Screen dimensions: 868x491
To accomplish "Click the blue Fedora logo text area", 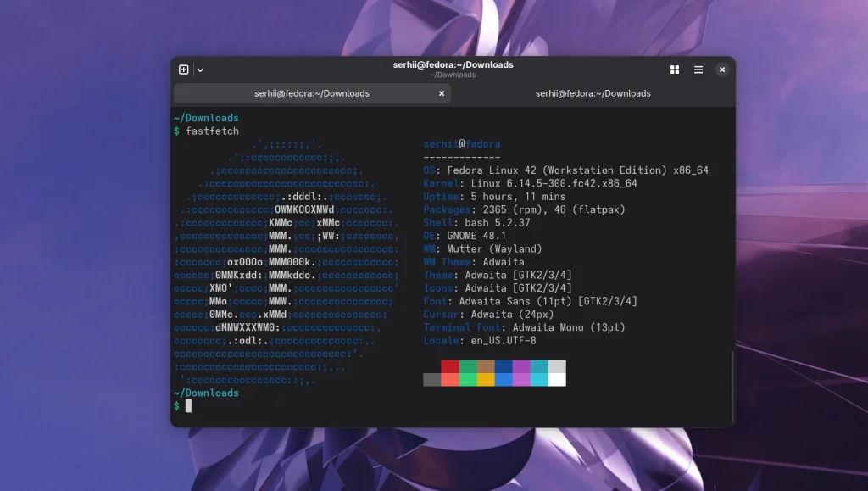I will pyautogui.click(x=462, y=143).
